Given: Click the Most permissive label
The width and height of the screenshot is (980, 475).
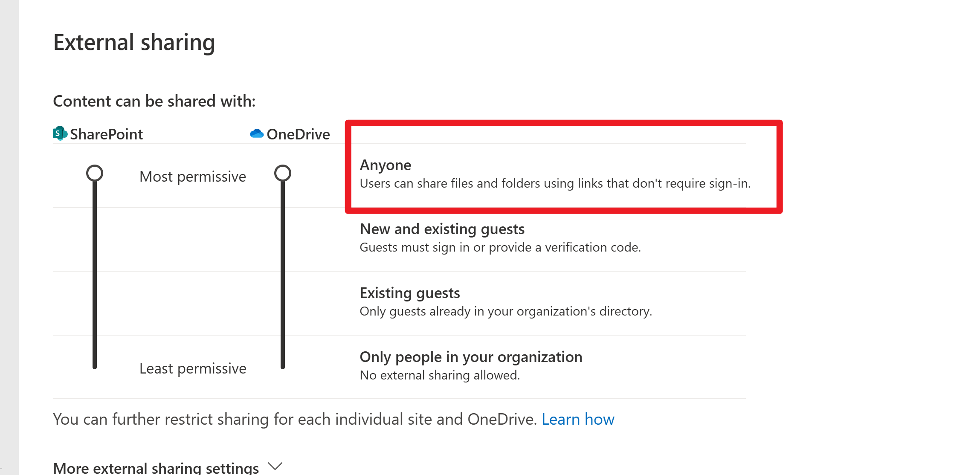Looking at the screenshot, I should point(192,177).
